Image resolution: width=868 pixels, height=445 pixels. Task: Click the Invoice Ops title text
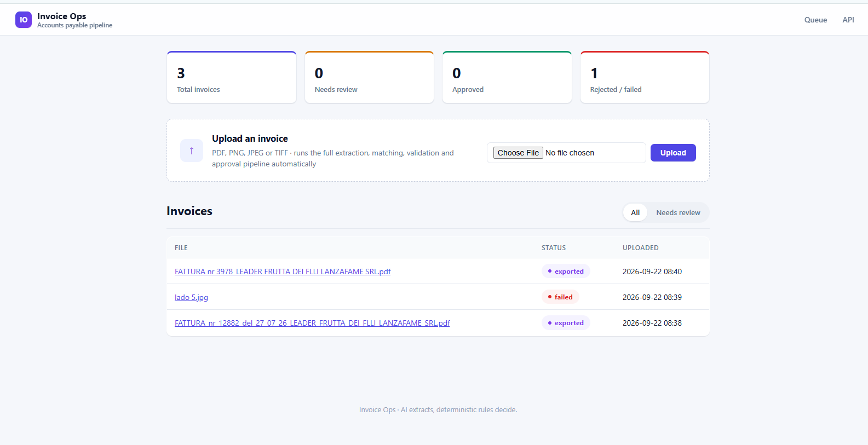[x=62, y=16]
